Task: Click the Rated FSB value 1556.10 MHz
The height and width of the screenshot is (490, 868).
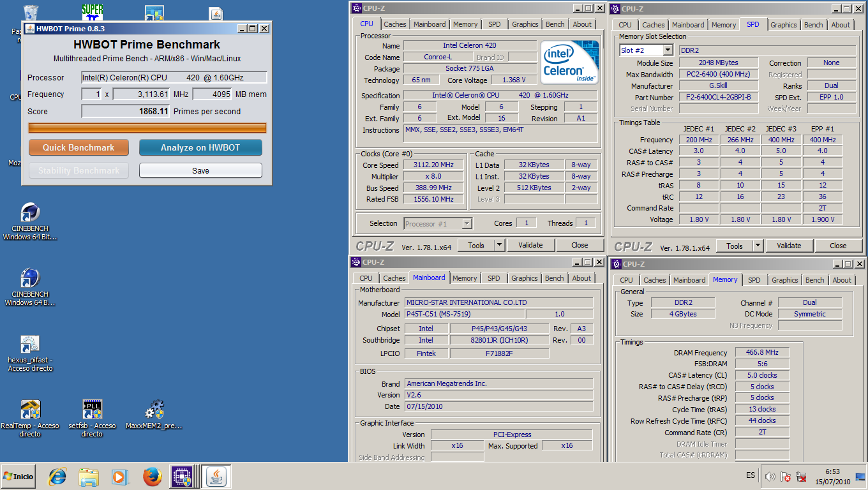Action: point(433,199)
